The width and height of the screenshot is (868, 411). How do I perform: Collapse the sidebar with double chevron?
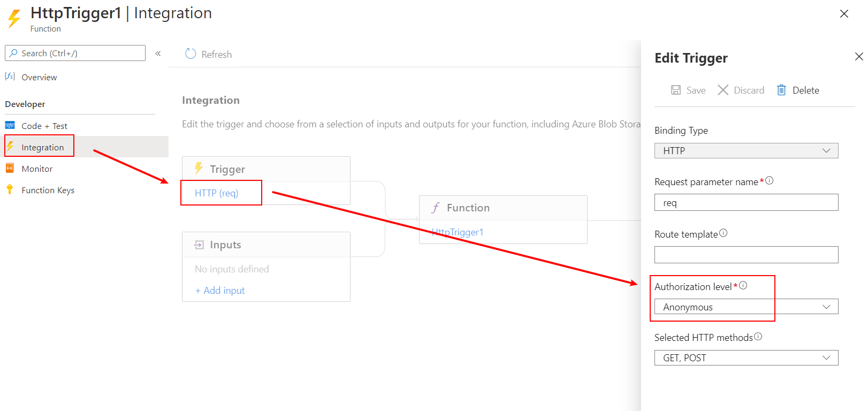158,54
